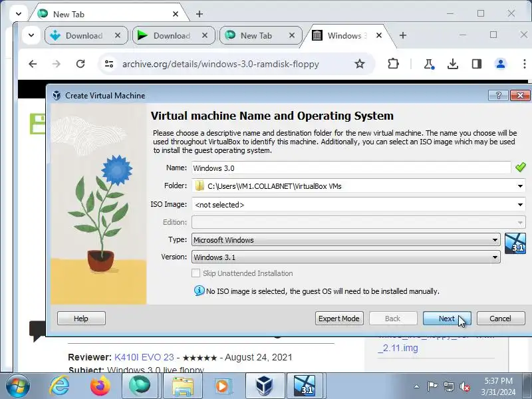Toggle Skip Unattended Installation checkbox
The image size is (532, 399).
(196, 273)
